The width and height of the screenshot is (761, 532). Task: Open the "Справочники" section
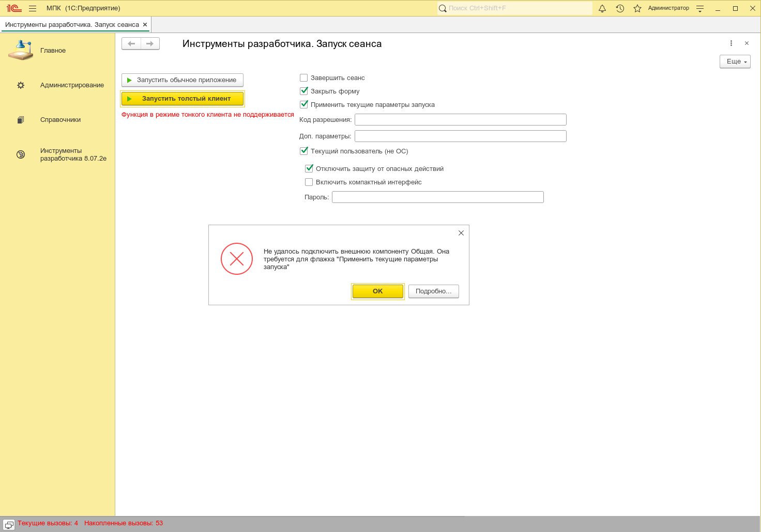coord(60,120)
